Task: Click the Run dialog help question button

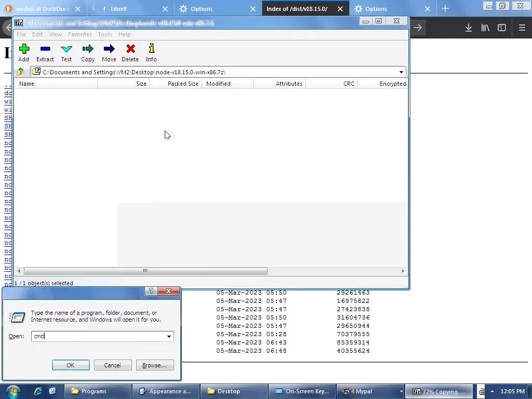Action: (x=151, y=291)
